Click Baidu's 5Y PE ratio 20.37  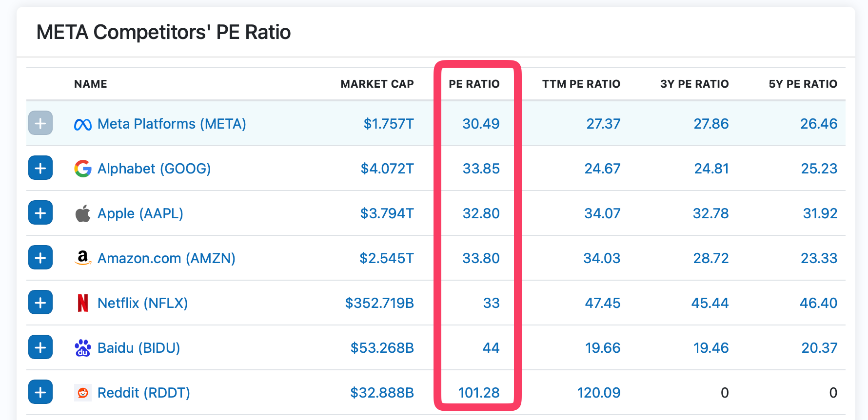point(820,348)
